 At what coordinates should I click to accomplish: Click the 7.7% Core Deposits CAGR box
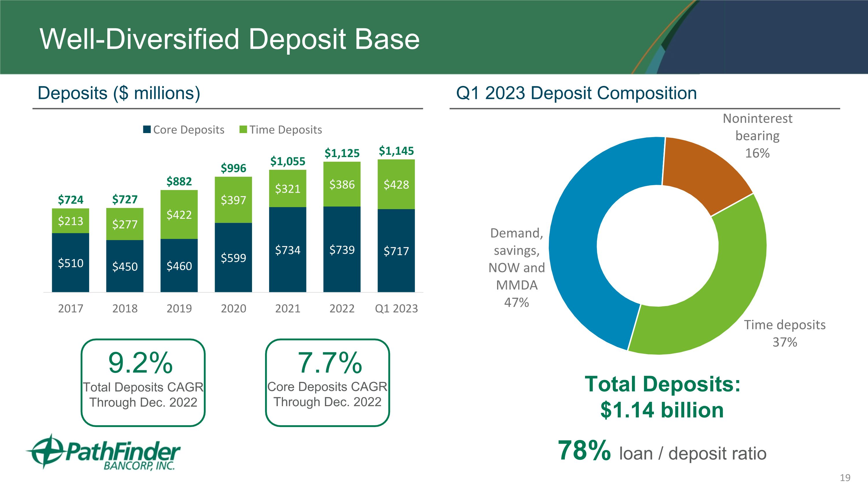(x=327, y=383)
